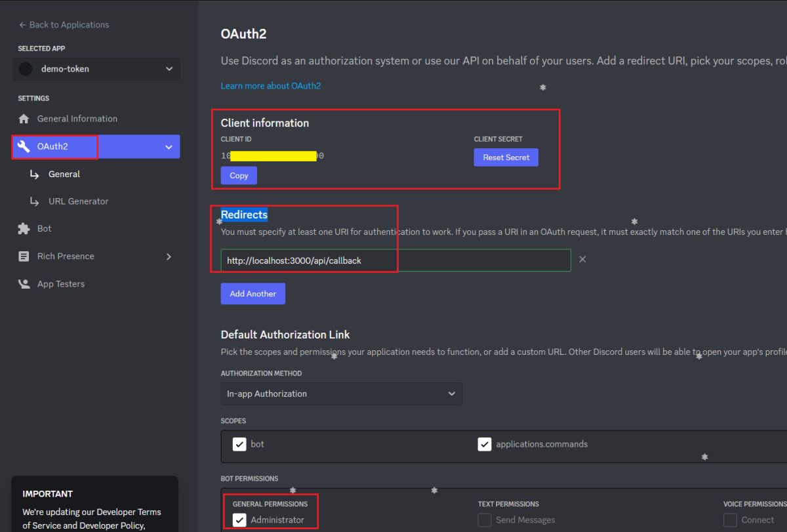Click the OAuth2 page title
Screen dimensions: 787x532
coord(243,34)
